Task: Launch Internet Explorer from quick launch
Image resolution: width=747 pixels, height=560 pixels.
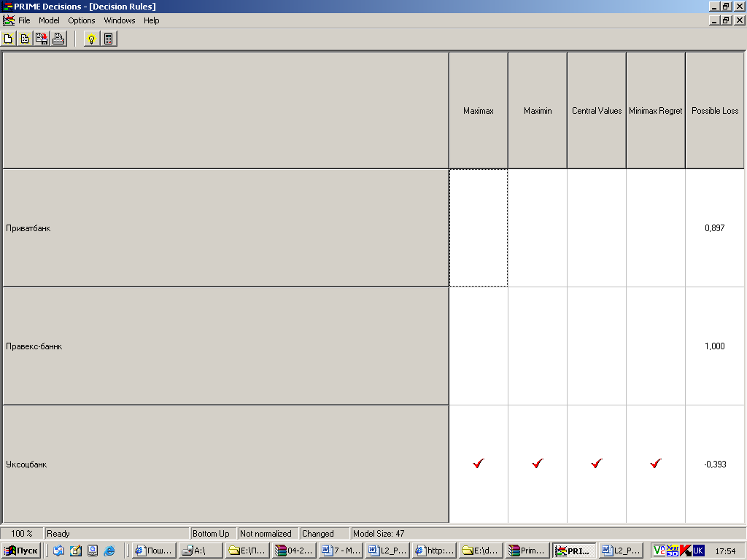Action: 109,551
